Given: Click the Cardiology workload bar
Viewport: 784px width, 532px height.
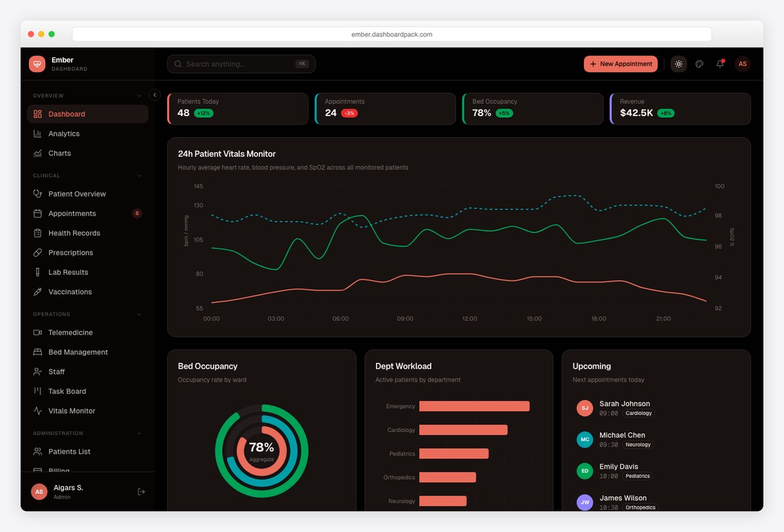Looking at the screenshot, I should [463, 430].
